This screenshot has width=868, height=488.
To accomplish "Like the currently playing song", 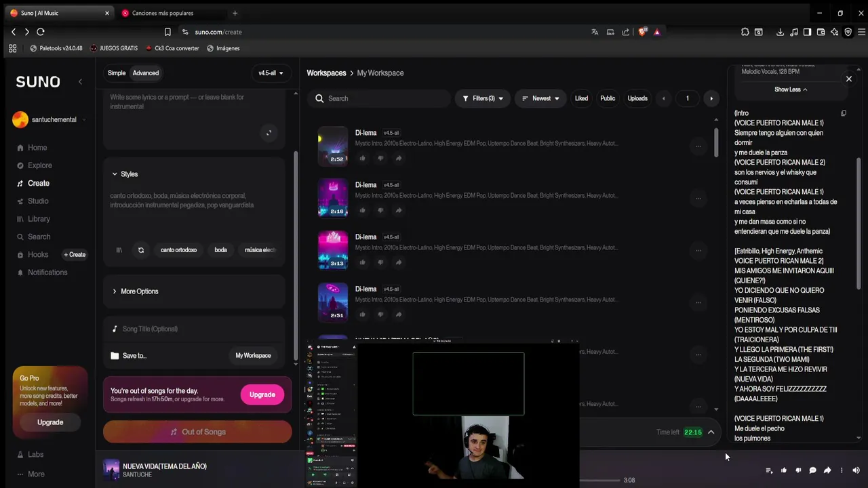I will tap(784, 470).
